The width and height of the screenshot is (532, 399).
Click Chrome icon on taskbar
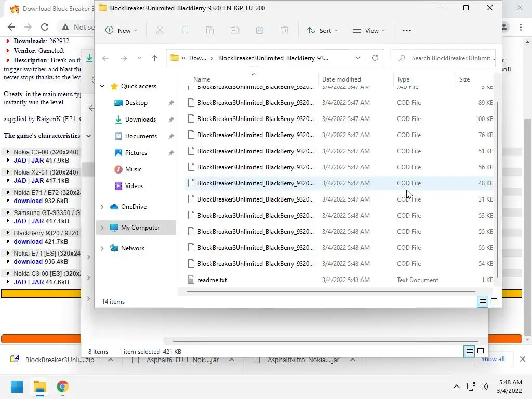point(62,387)
